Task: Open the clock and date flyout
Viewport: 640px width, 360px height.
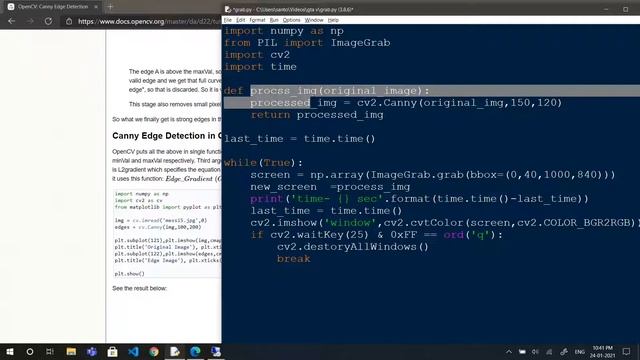Action: point(602,351)
